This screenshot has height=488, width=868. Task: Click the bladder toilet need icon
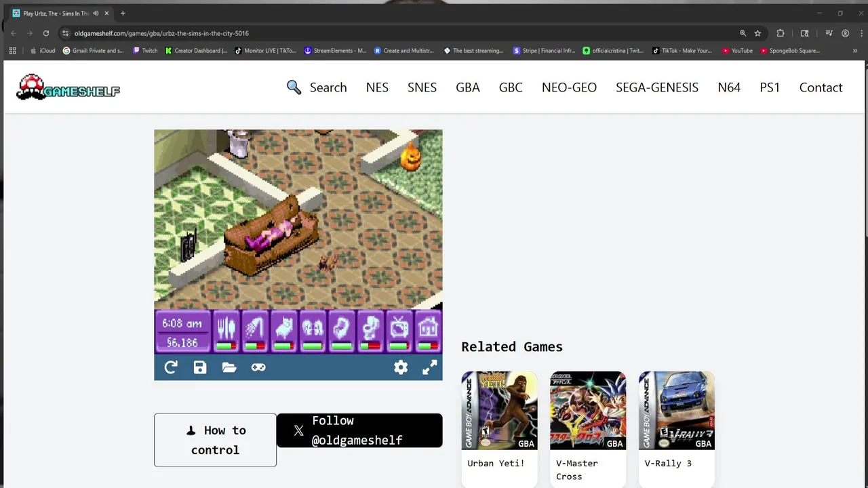[370, 332]
